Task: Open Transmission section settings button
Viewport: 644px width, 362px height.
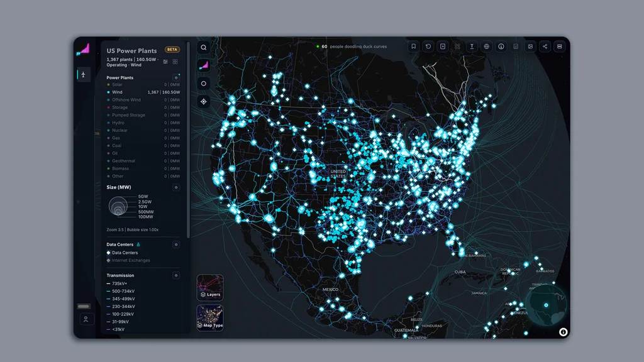Action: (x=176, y=275)
